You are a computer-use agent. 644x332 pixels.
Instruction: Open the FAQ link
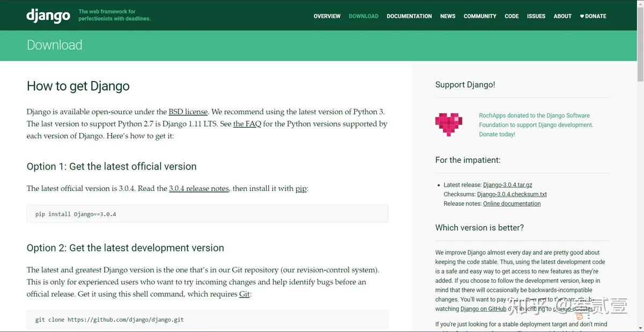(x=246, y=124)
